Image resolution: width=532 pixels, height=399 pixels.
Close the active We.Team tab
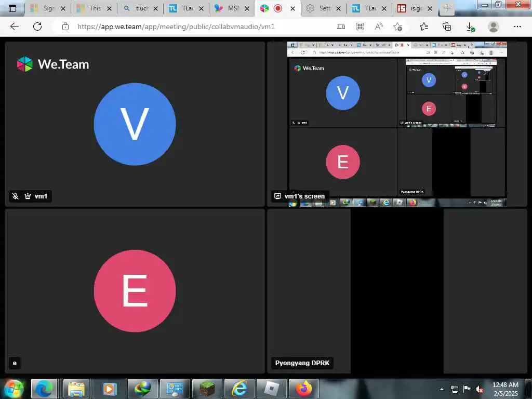[292, 8]
